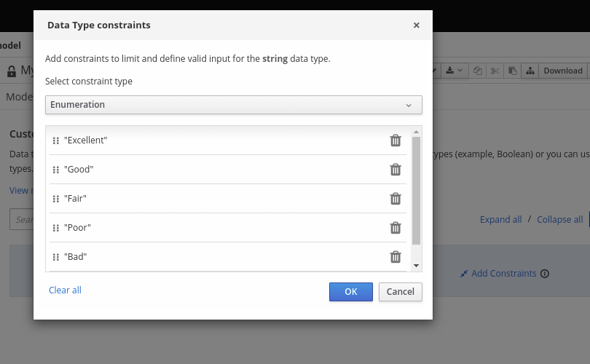Select the "Good" enumeration value text
Image resolution: width=590 pixels, height=364 pixels.
coord(79,170)
